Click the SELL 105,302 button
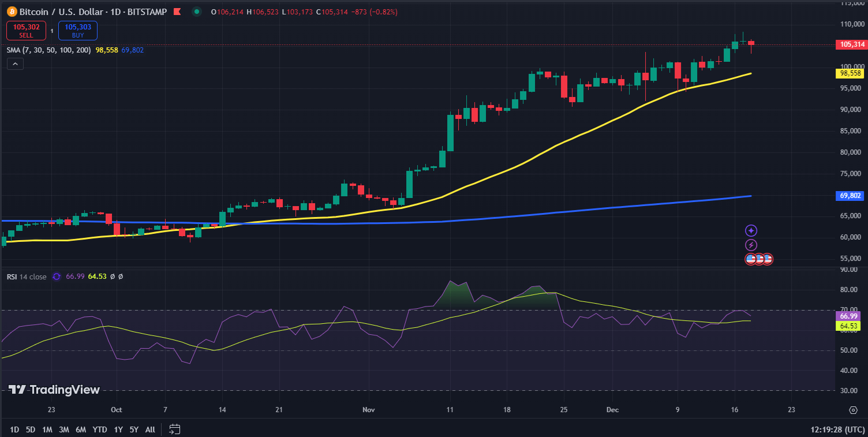Screen dimensions: 868x437 tap(25, 30)
